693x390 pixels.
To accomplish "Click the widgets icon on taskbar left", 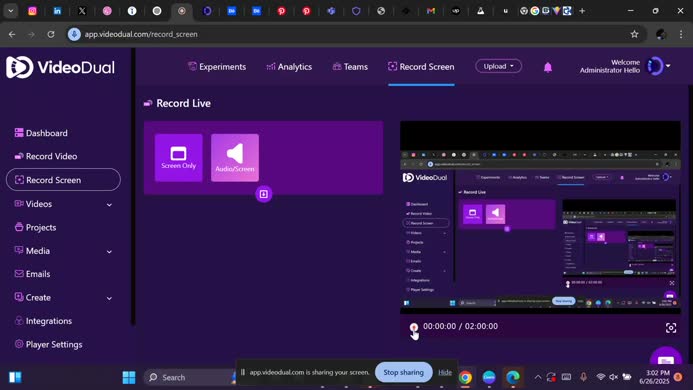I will coord(15,377).
